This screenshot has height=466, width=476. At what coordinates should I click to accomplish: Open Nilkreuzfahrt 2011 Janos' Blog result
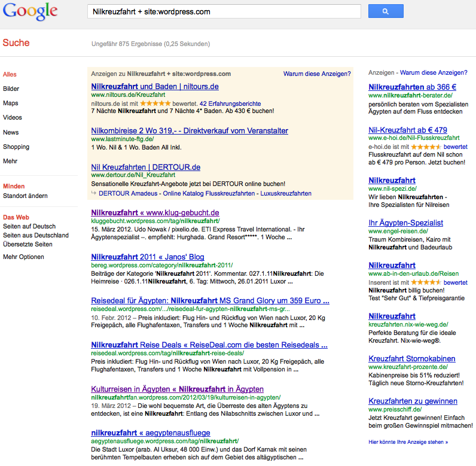click(x=148, y=257)
